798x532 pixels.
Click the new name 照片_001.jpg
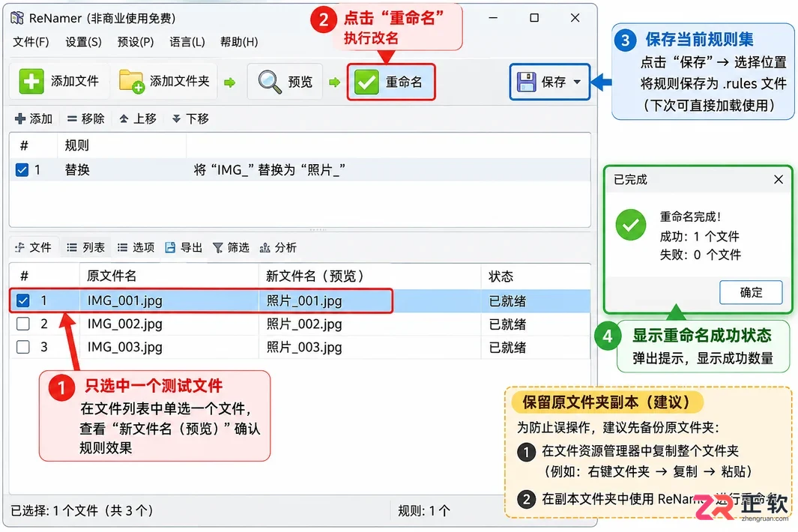[304, 301]
